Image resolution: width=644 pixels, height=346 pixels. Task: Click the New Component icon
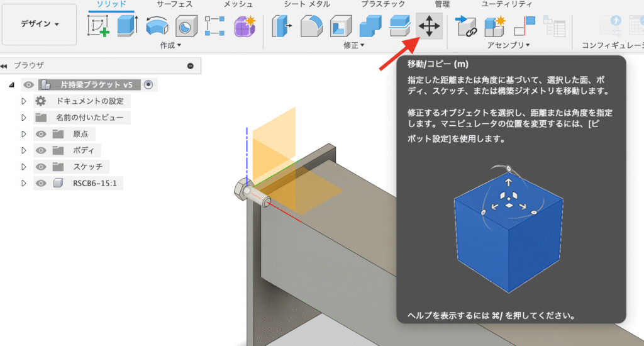[x=495, y=26]
